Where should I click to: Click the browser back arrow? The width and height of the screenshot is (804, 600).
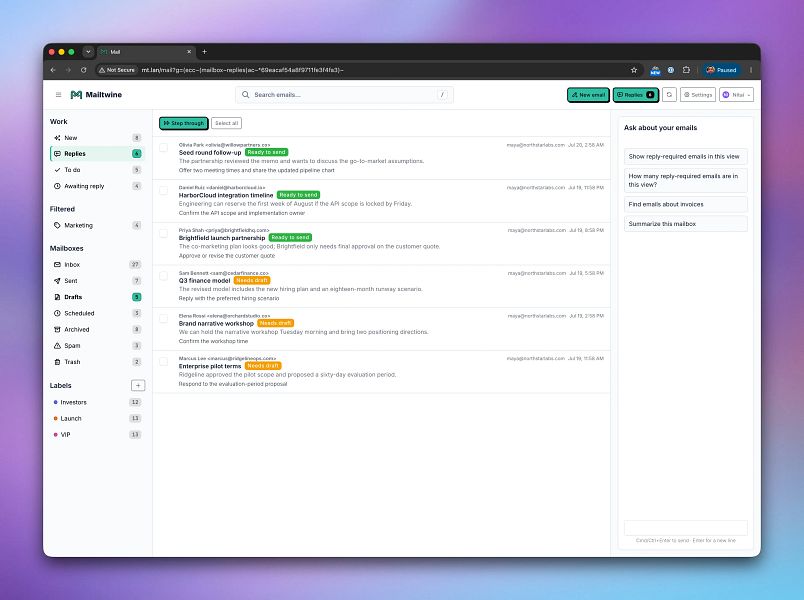53,70
